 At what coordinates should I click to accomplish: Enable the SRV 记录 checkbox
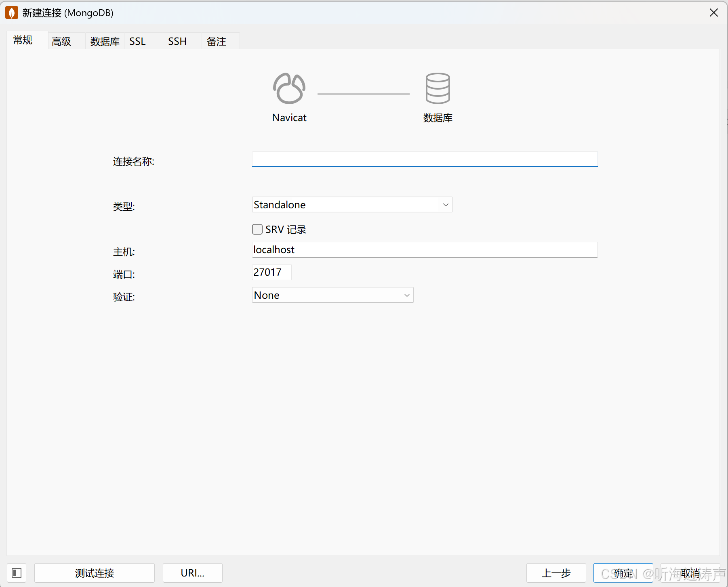[x=257, y=229]
